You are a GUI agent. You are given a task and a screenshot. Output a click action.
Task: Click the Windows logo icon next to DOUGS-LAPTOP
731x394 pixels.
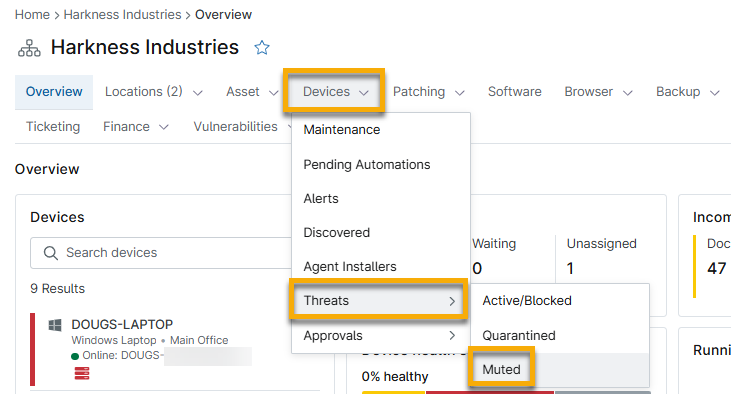pos(55,325)
